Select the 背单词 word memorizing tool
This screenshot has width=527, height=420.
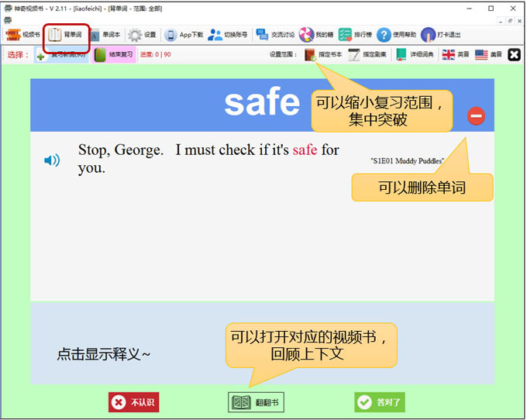pyautogui.click(x=65, y=35)
